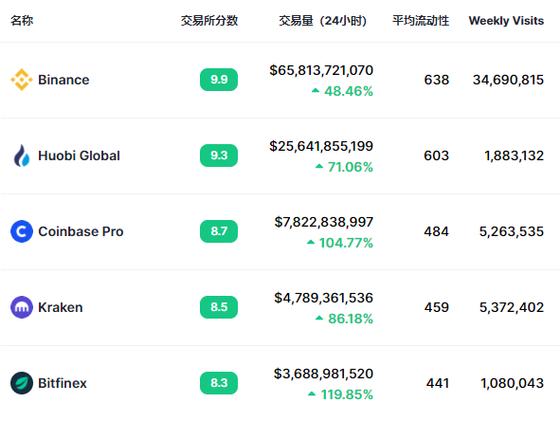
Task: Open the Binance exchange name link
Action: [x=64, y=80]
